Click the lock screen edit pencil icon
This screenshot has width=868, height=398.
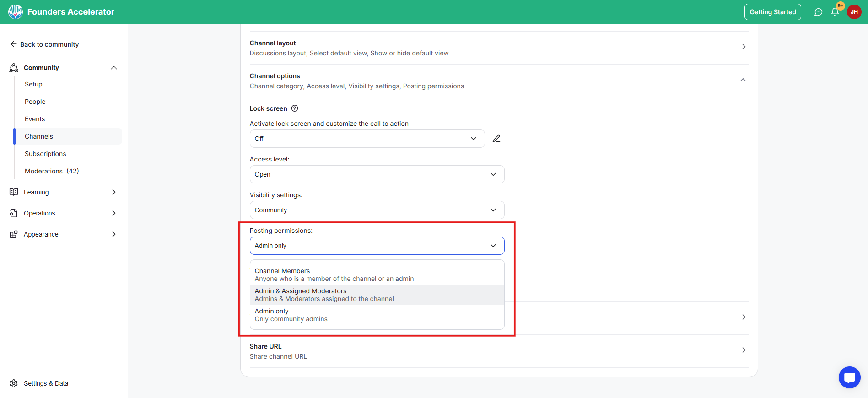[496, 139]
